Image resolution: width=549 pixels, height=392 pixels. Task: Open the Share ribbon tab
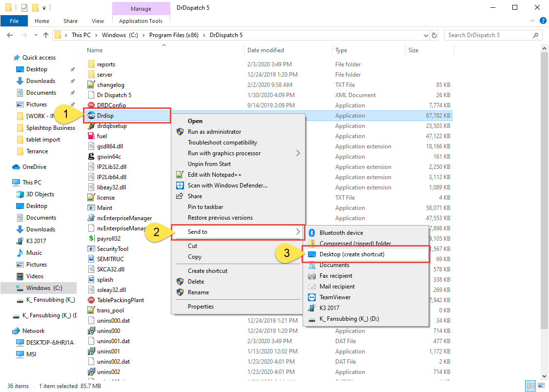(x=70, y=21)
